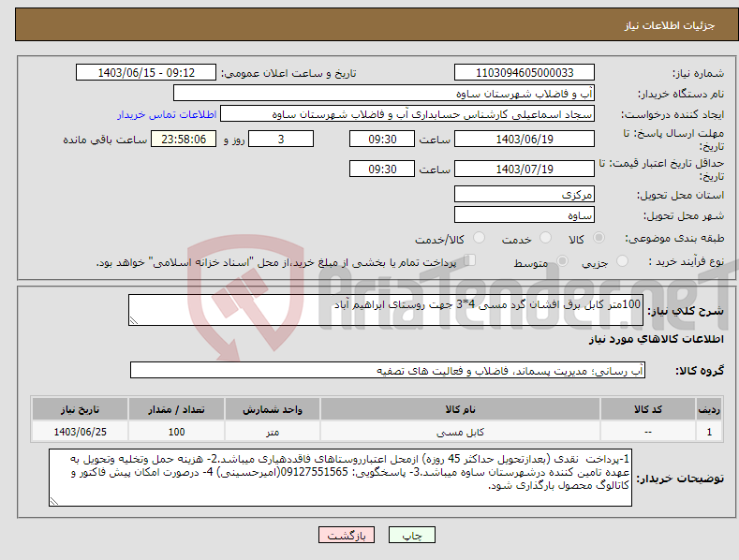739x560 pixels.
Task: Click the کد کالا column header
Action: click(648, 409)
